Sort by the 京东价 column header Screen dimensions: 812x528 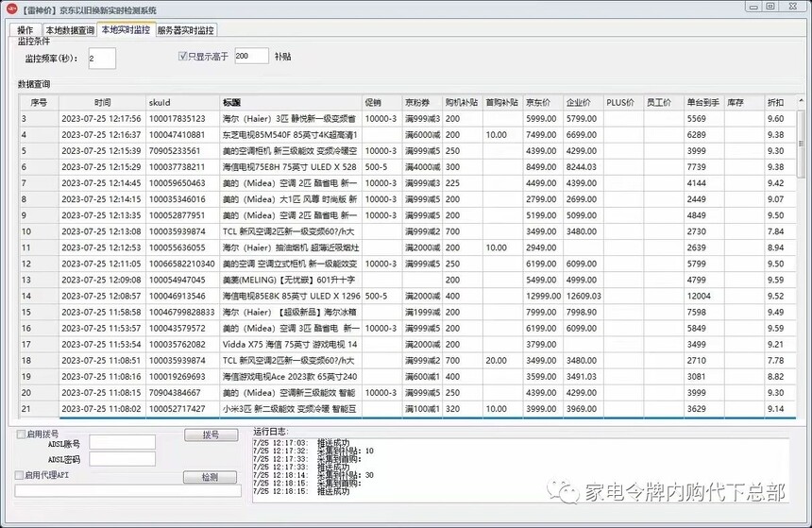click(543, 103)
